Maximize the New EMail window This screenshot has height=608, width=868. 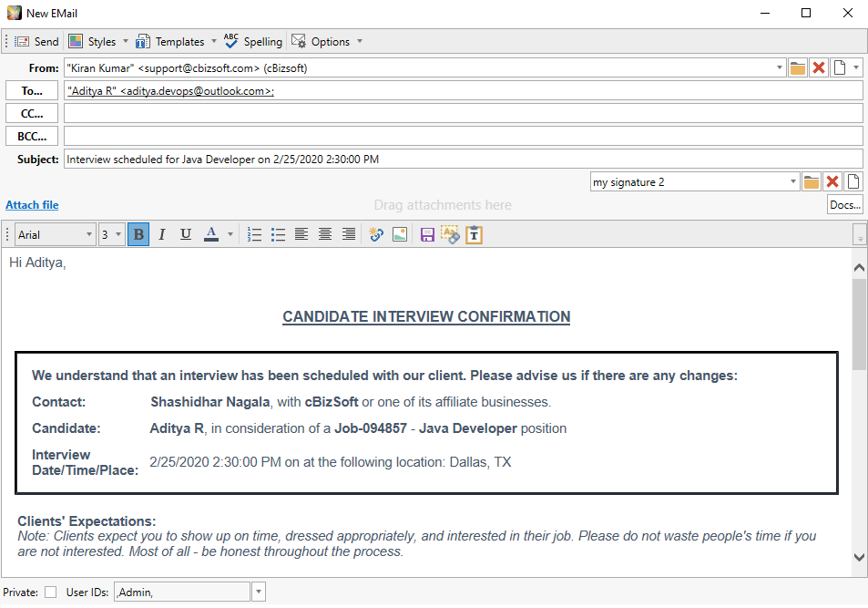[x=806, y=13]
